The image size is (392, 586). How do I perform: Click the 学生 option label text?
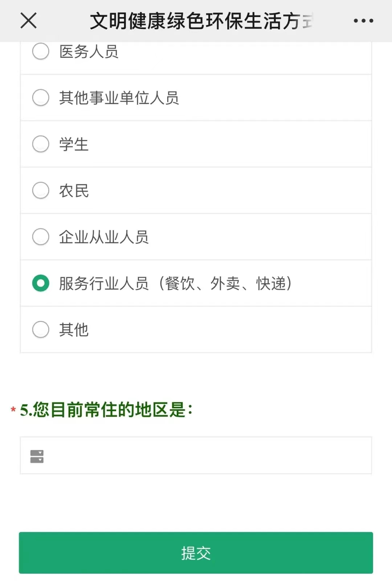(x=74, y=144)
